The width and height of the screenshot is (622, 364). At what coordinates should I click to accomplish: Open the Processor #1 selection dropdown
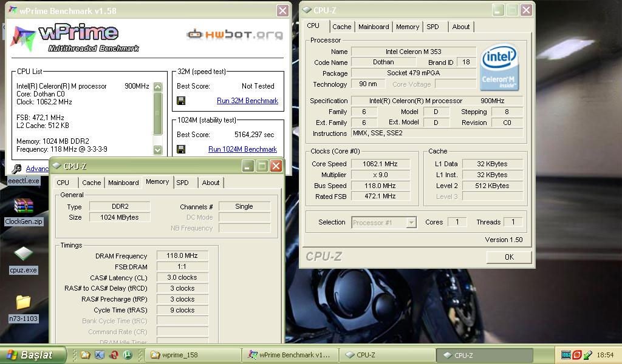coord(384,223)
